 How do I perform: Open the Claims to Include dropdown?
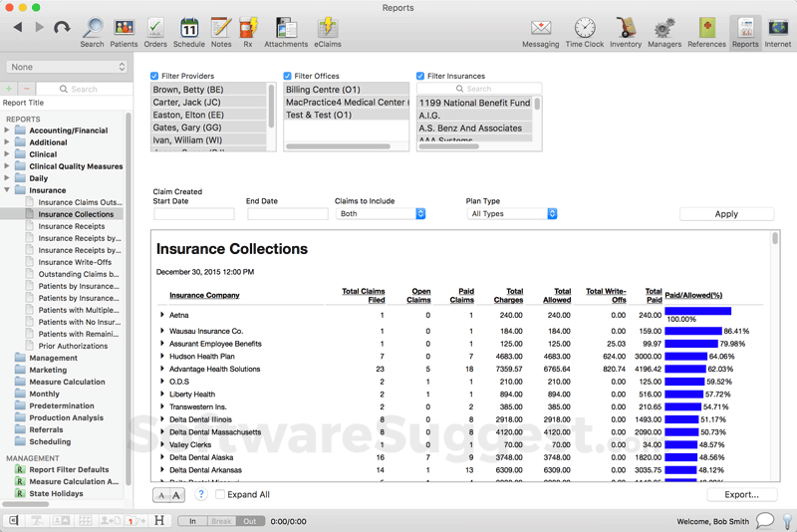381,213
